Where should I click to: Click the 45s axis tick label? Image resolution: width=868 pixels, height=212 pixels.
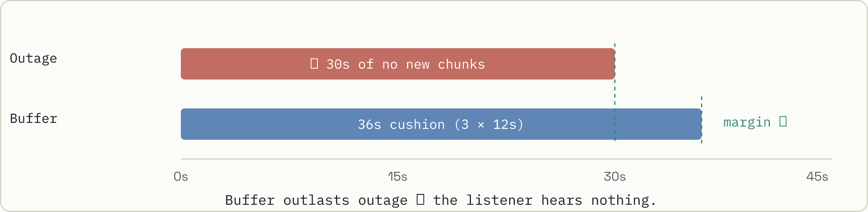click(x=817, y=177)
